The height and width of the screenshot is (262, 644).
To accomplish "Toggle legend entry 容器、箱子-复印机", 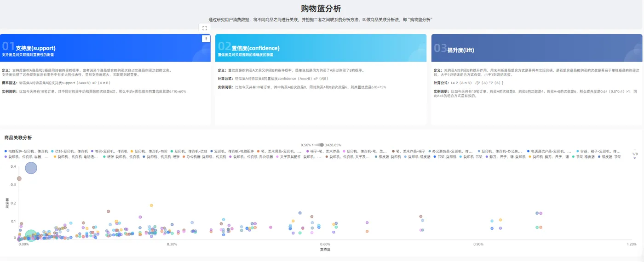I will point(598,151).
